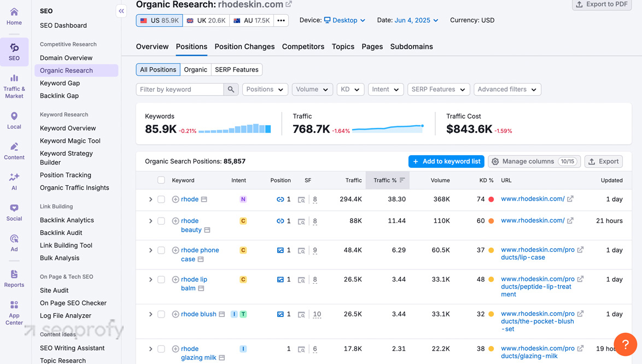Check the box for 'rhode blush' row

161,314
